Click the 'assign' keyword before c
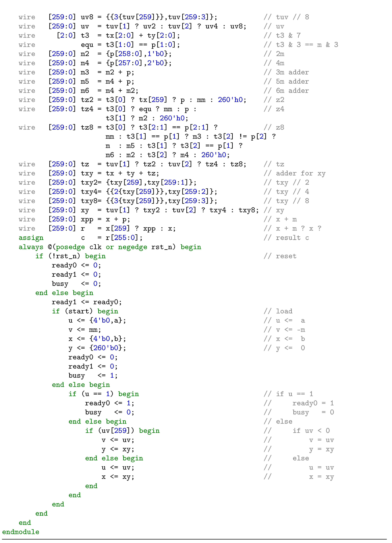The width and height of the screenshot is (392, 543). (x=31, y=238)
